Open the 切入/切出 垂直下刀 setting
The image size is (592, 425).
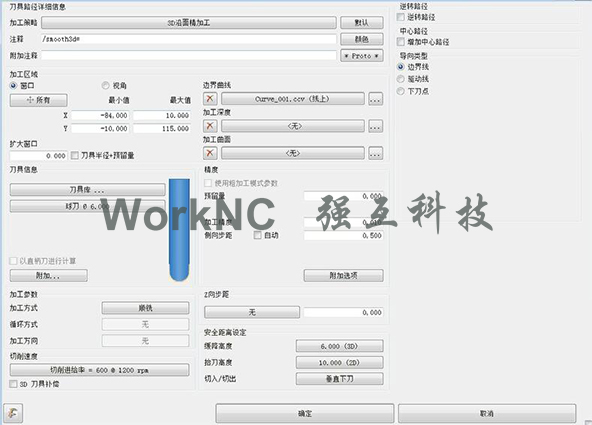click(339, 379)
